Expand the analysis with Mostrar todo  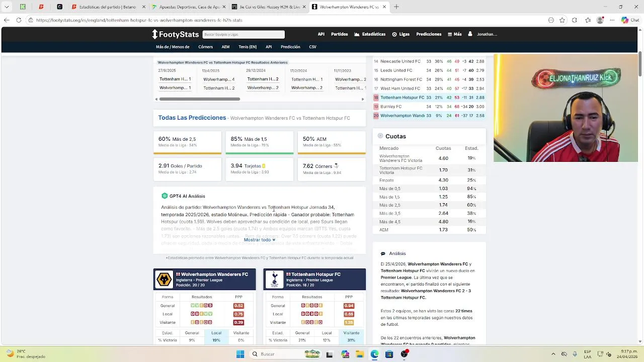coord(259,240)
